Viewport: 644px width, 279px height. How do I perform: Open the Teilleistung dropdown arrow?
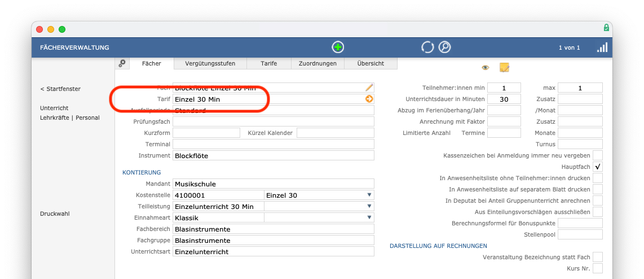tap(369, 206)
